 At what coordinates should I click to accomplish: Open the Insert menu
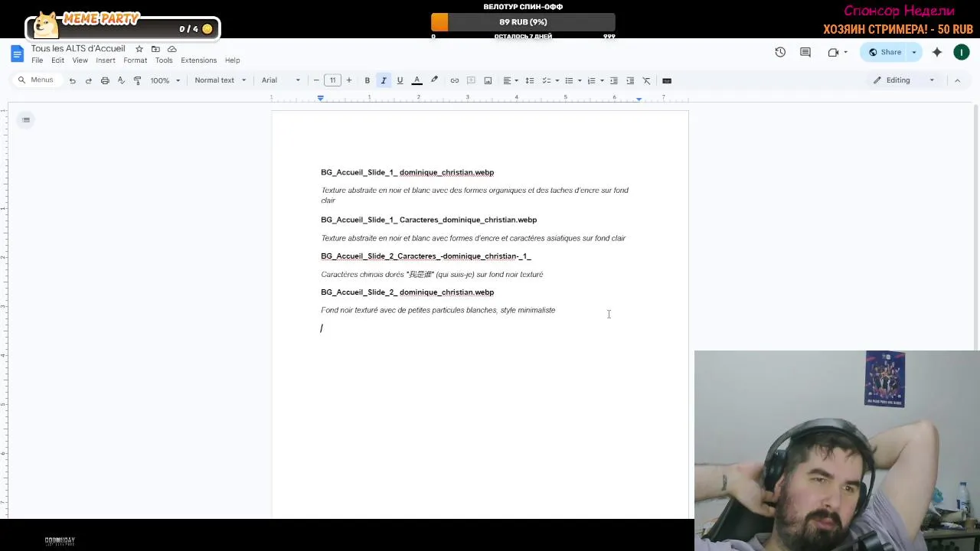coord(106,60)
